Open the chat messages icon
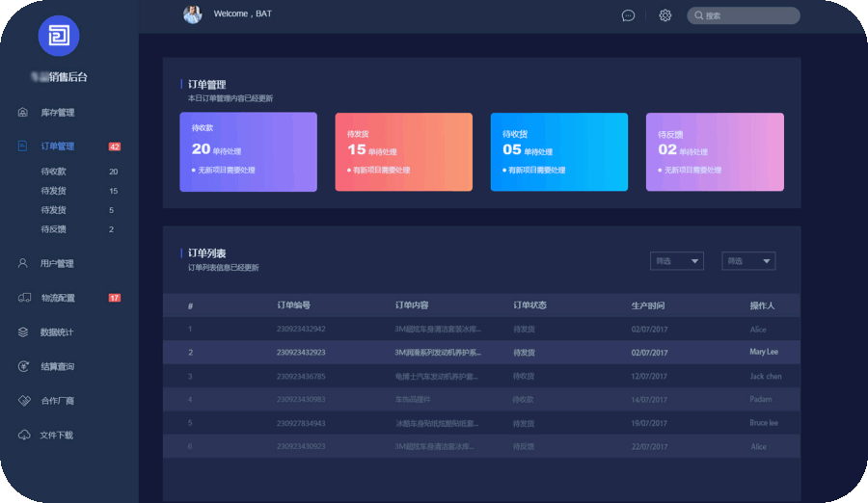 (x=628, y=15)
